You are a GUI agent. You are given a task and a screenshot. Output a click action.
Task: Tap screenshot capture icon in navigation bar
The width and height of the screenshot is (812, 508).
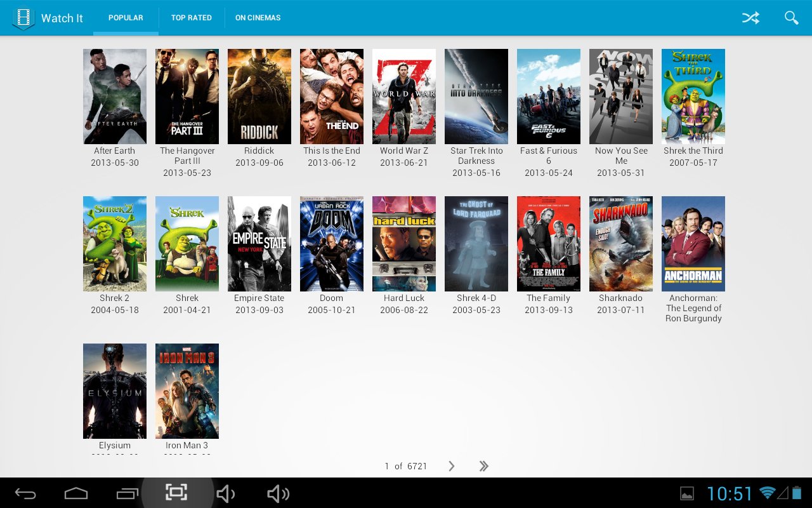[x=176, y=492]
